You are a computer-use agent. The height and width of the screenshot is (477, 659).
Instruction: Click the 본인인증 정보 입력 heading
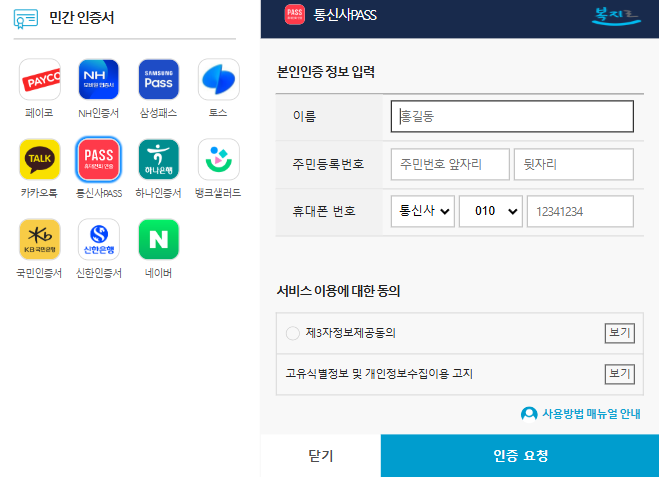(x=326, y=72)
